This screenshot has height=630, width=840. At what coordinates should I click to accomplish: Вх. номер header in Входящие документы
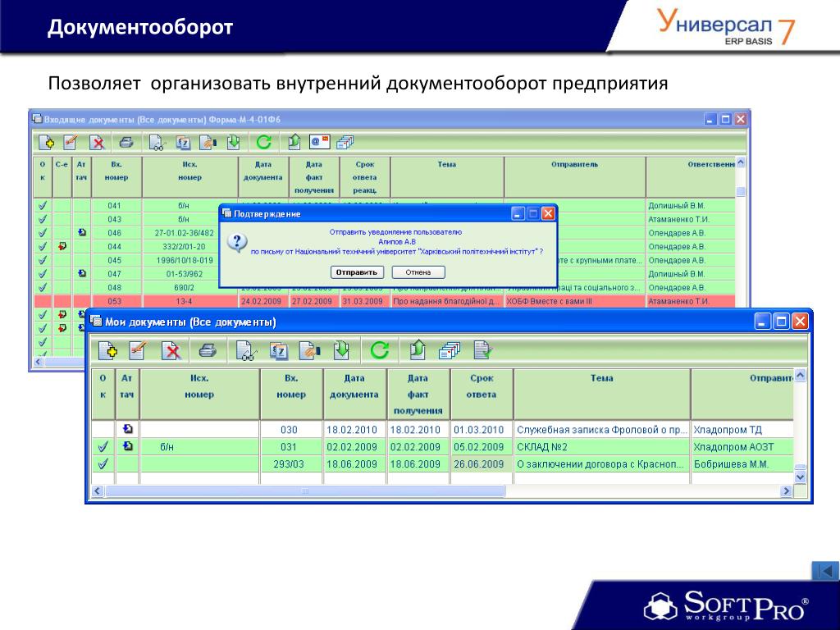(116, 177)
